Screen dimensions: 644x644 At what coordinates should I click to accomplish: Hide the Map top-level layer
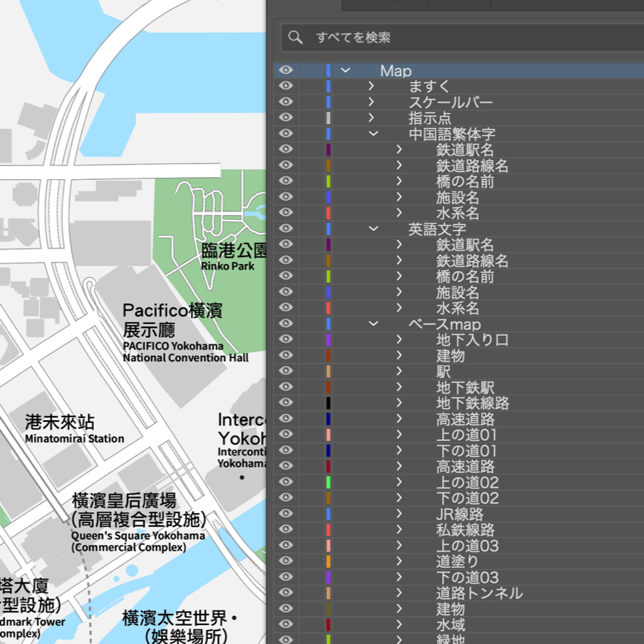coord(286,70)
